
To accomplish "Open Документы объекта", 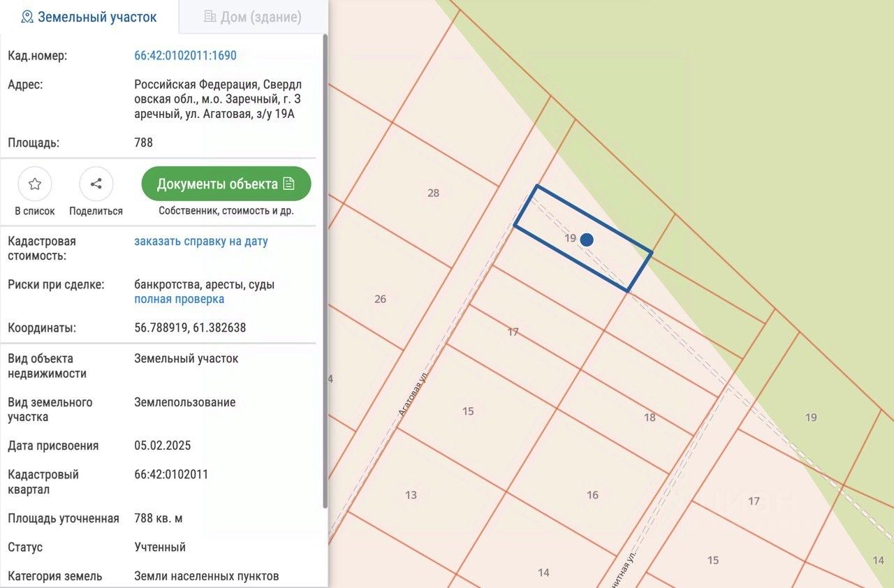I will [226, 184].
